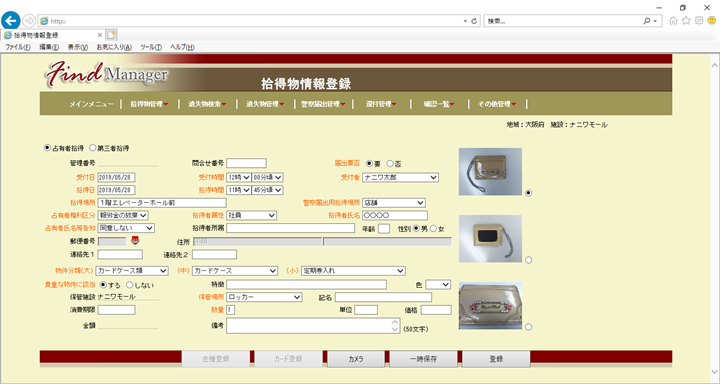Screen dimensions: 720x384
Task: Open the favorites star icon
Action: coord(686,21)
